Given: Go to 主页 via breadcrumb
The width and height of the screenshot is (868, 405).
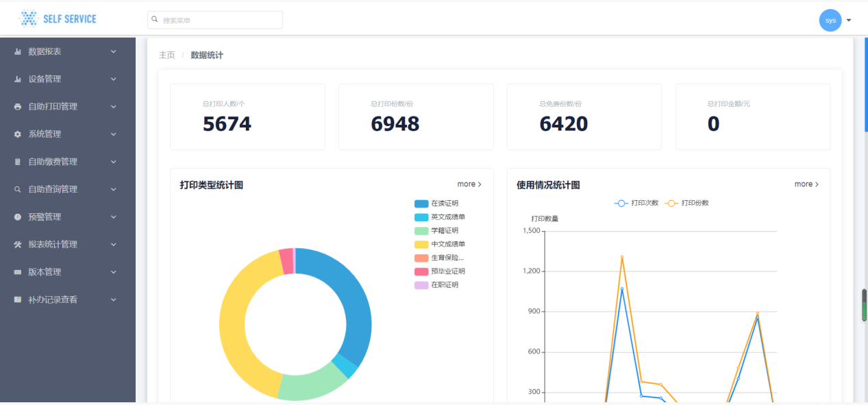Looking at the screenshot, I should (x=166, y=56).
